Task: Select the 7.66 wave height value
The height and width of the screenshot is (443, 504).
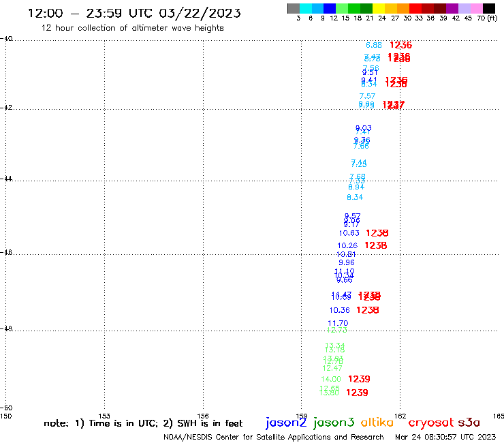Action: (x=361, y=147)
